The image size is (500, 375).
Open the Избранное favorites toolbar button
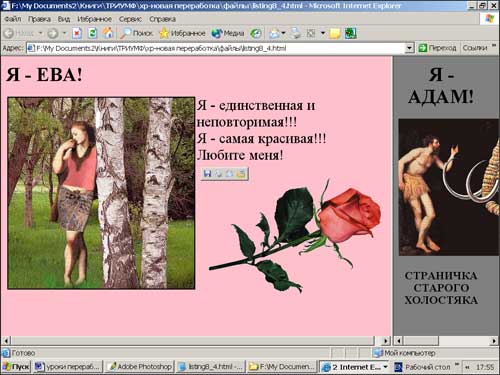(182, 33)
